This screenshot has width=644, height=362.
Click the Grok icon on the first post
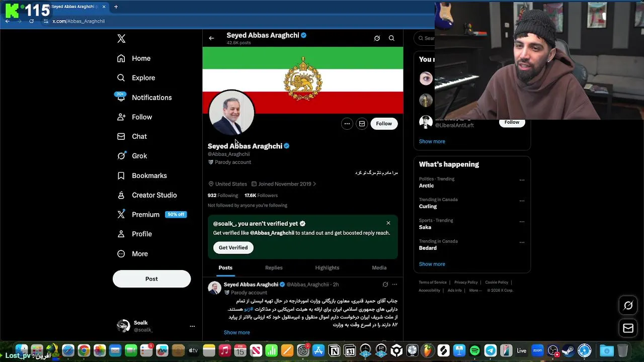click(x=385, y=285)
